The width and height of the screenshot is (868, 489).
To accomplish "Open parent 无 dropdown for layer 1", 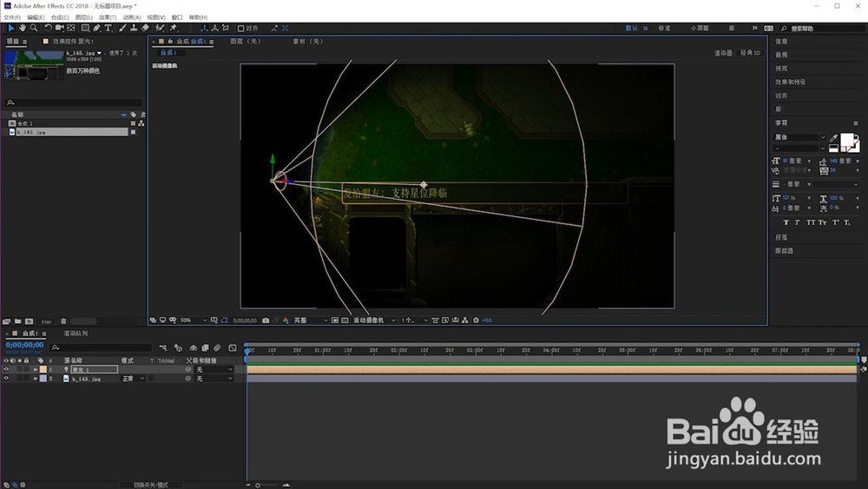I will [214, 369].
